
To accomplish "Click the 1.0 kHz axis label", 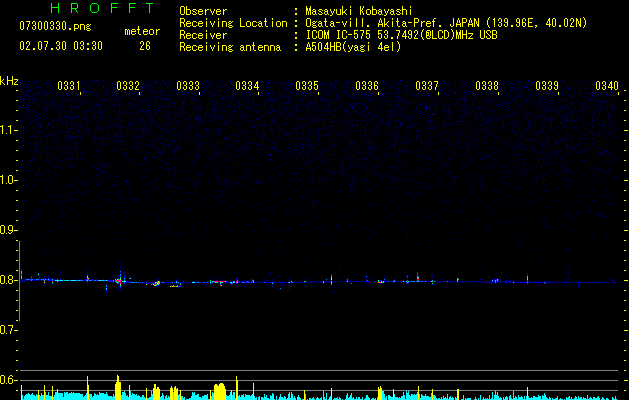I will coord(8,180).
